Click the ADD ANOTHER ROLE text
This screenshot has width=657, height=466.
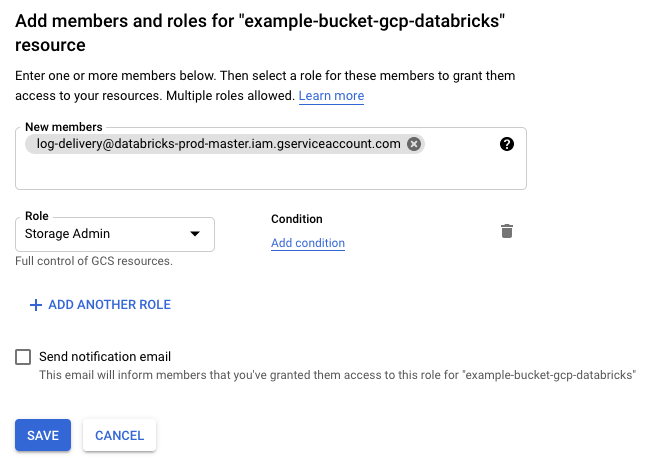click(109, 305)
